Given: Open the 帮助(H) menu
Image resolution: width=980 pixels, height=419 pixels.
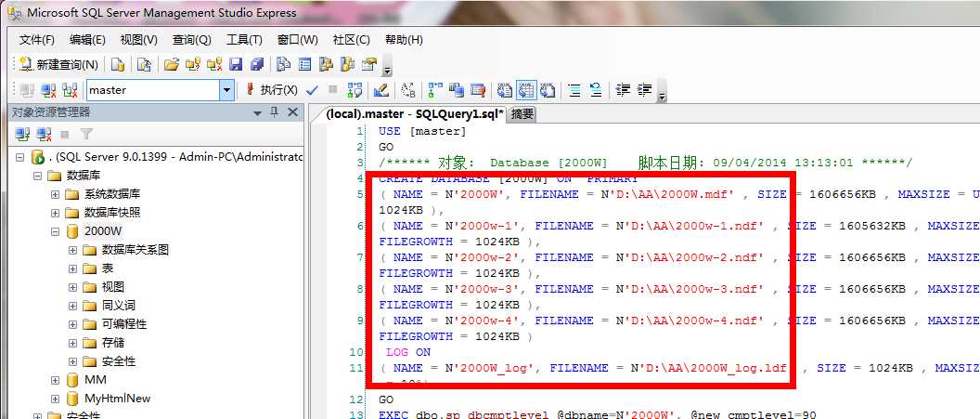Looking at the screenshot, I should [x=404, y=40].
